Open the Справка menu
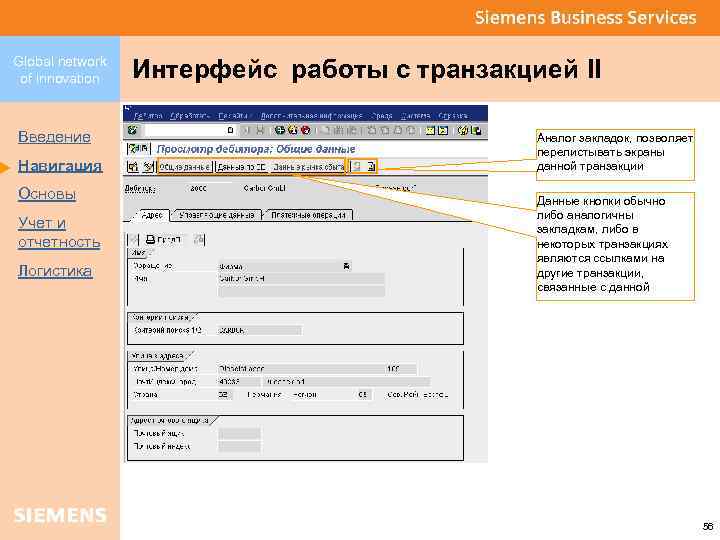Screen dimensions: 720x540 click(x=453, y=116)
